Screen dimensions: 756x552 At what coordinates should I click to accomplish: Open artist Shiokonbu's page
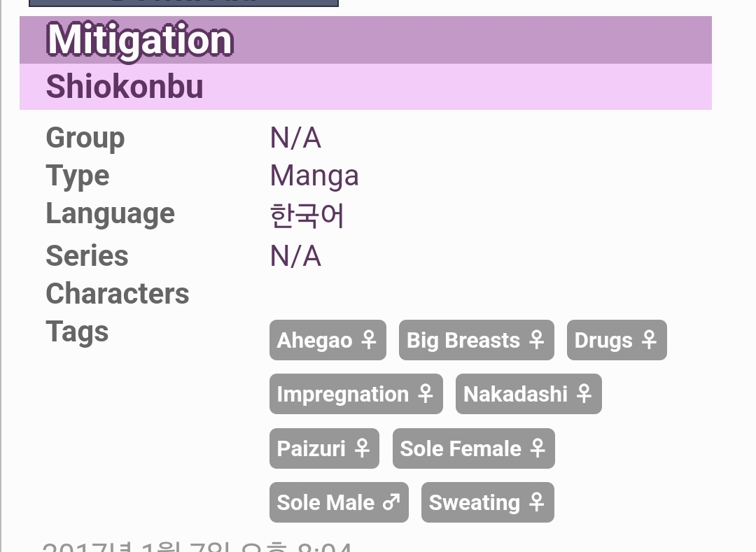click(x=125, y=87)
